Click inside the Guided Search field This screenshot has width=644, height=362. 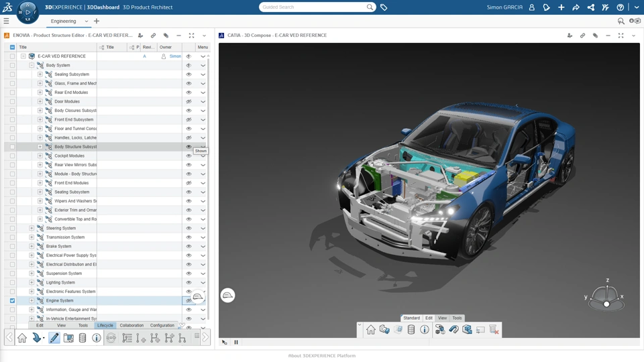(x=313, y=7)
